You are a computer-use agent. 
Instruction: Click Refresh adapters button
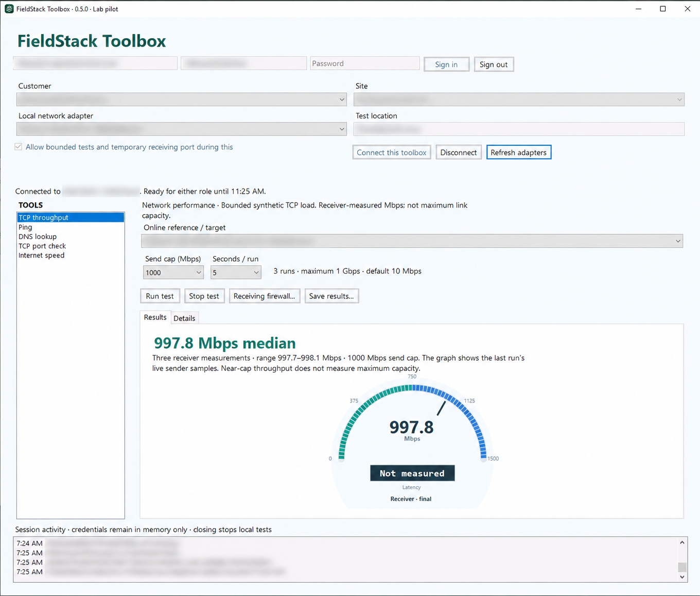click(x=519, y=152)
